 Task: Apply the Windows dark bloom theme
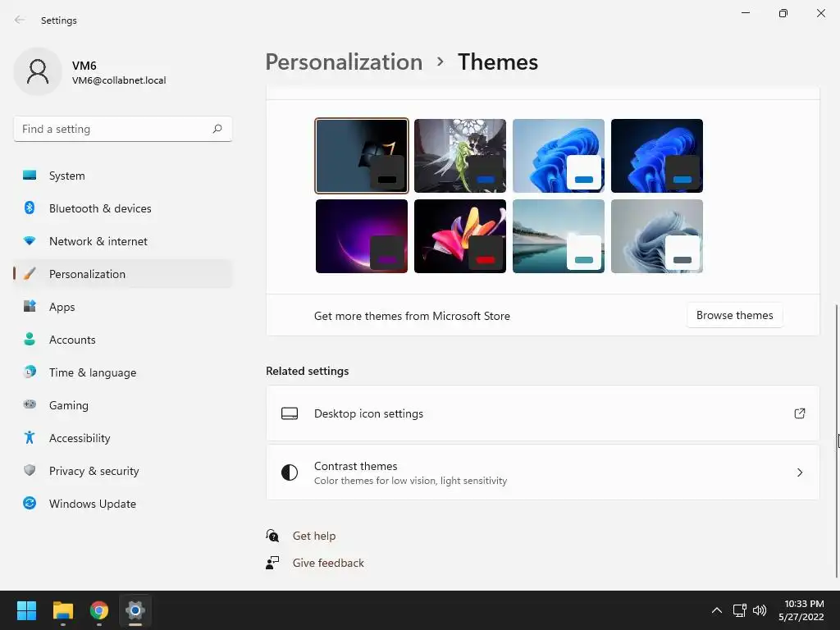(657, 156)
